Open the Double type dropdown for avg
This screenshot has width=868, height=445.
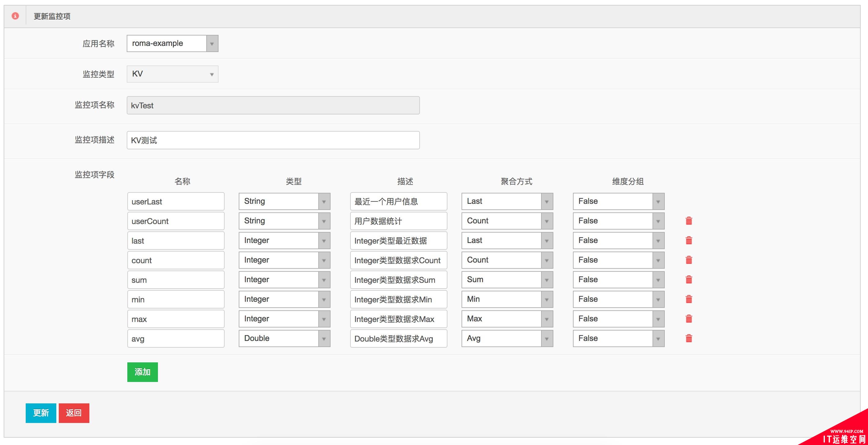point(284,338)
